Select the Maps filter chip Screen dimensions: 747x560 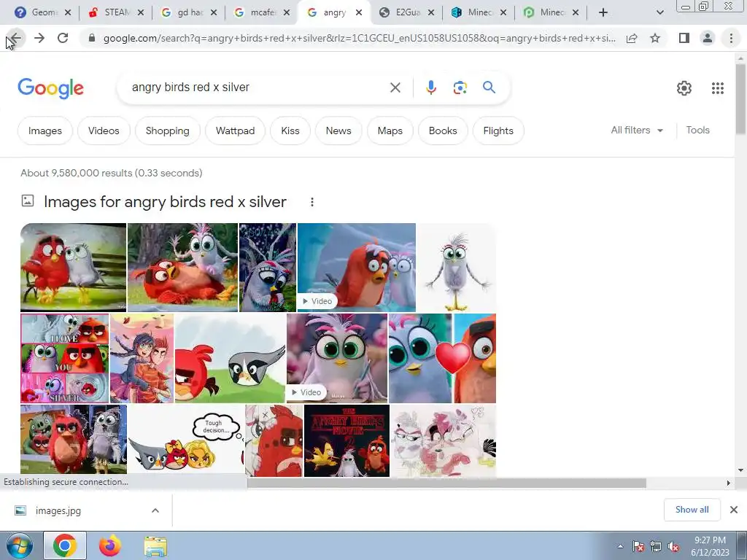click(390, 131)
